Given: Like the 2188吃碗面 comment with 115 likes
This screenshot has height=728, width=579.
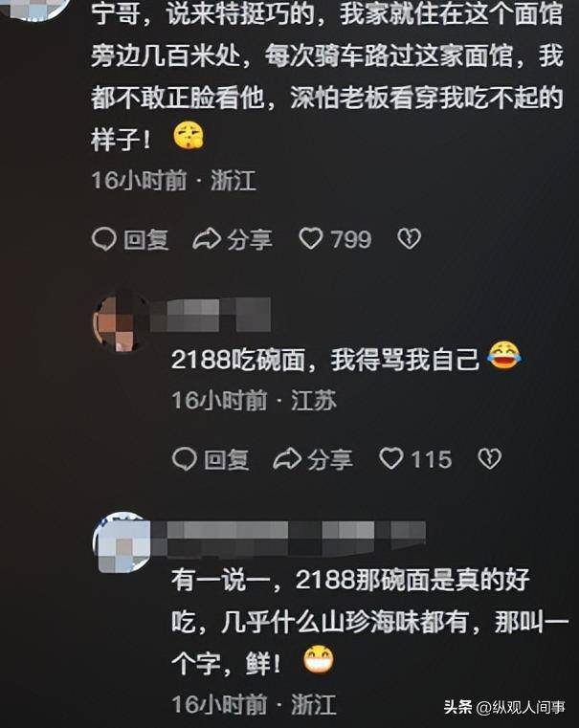Looking at the screenshot, I should tap(391, 459).
